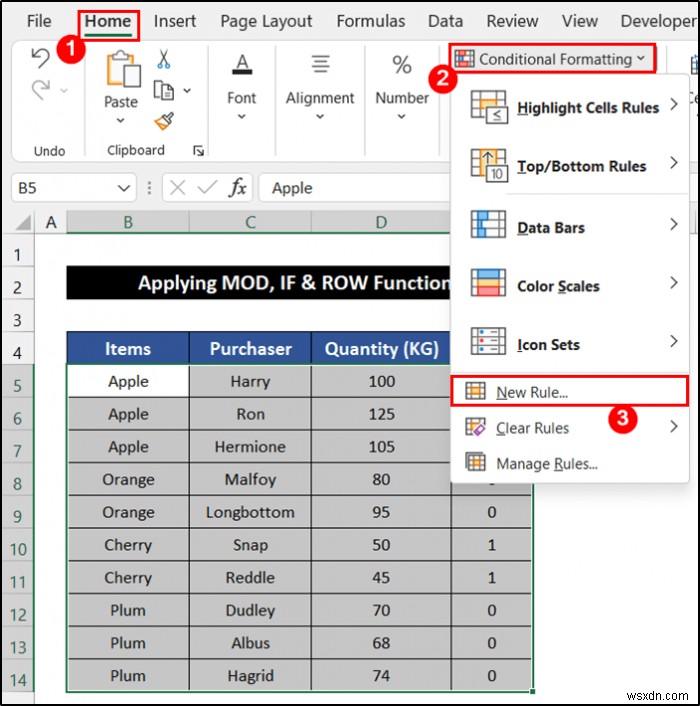Switch to the Home tab
Image resolution: width=700 pixels, height=706 pixels.
[x=108, y=21]
